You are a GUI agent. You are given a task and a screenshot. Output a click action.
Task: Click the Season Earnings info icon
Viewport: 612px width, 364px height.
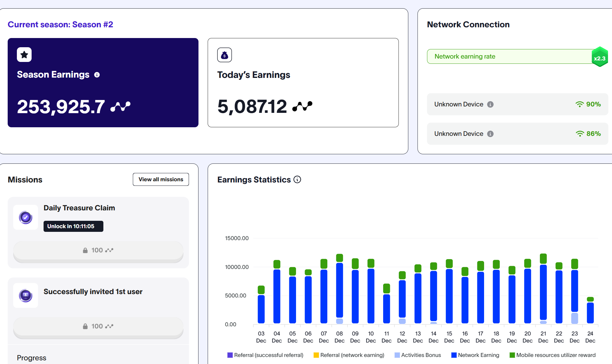point(97,75)
